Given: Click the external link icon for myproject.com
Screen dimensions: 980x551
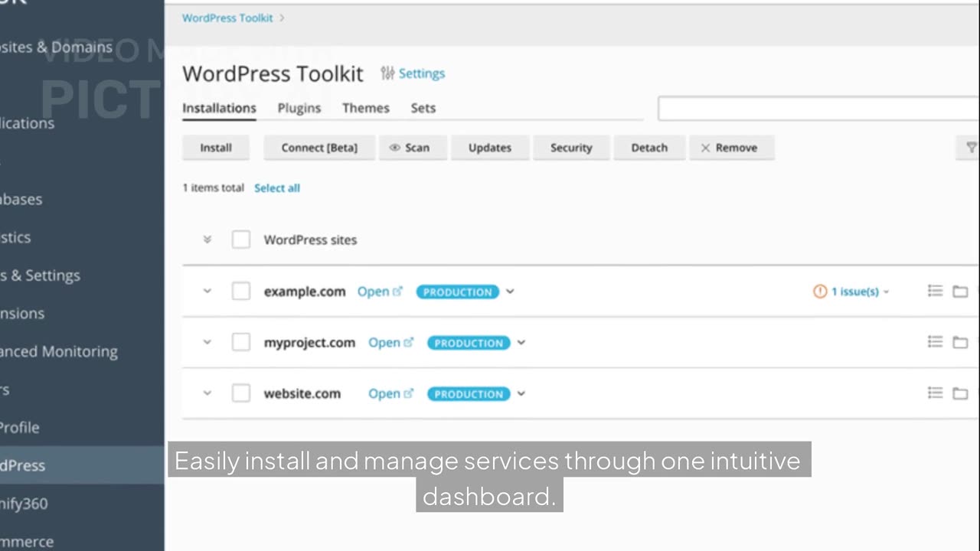Looking at the screenshot, I should 408,343.
